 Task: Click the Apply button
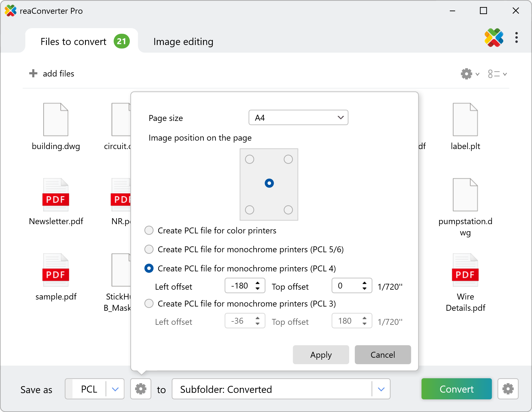(321, 355)
